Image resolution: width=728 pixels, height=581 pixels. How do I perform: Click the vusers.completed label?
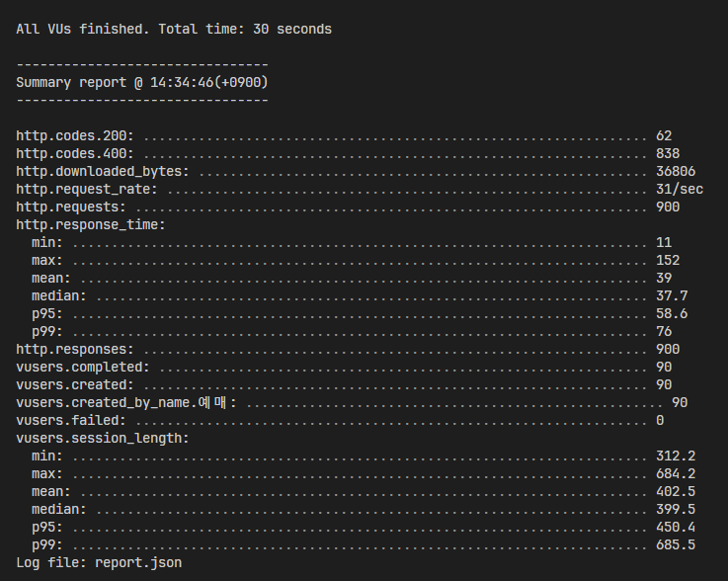83,368
